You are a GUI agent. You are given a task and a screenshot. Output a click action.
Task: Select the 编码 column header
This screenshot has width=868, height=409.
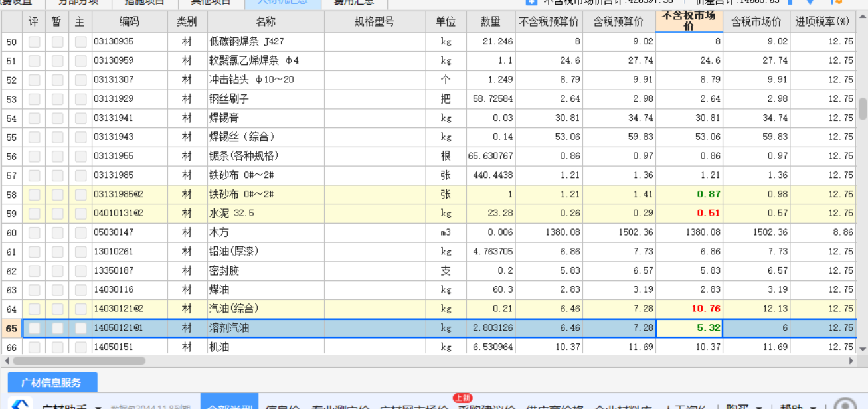click(x=129, y=22)
